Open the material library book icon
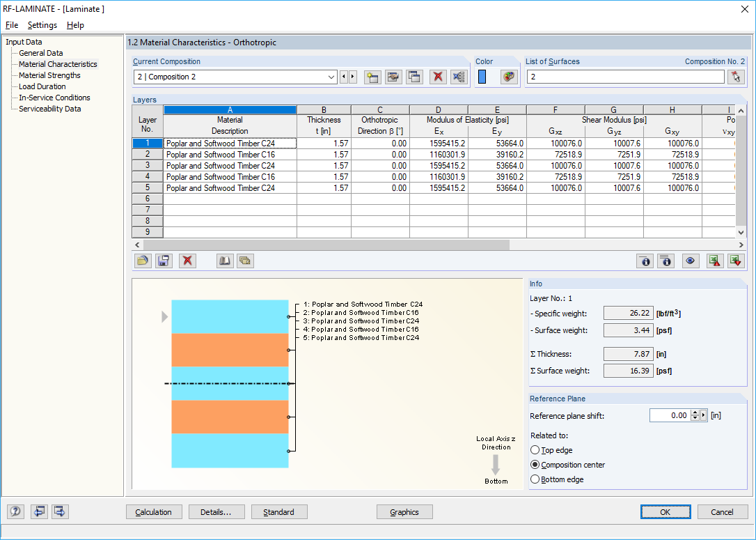The height and width of the screenshot is (540, 756). tap(224, 261)
